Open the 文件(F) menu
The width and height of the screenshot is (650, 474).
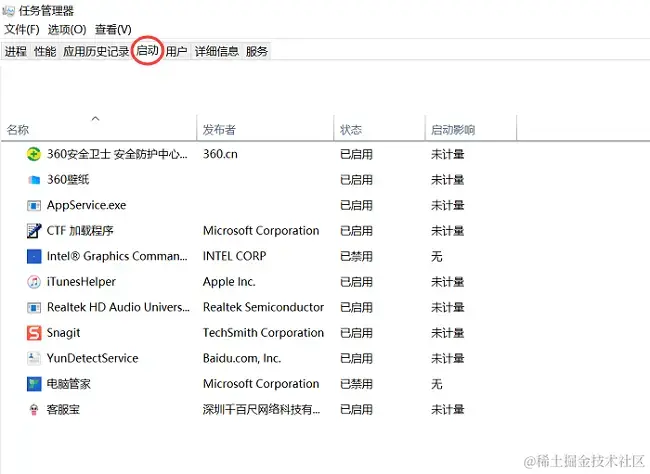[x=22, y=29]
